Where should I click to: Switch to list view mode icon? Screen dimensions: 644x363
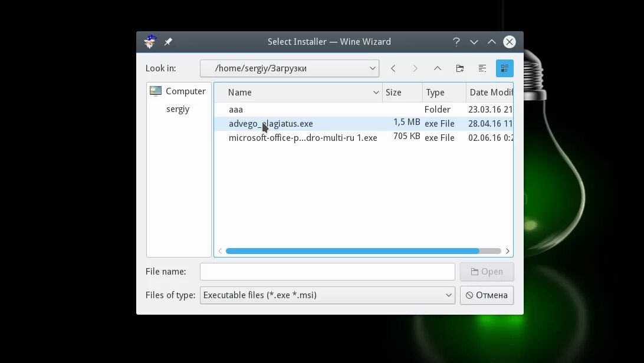482,68
